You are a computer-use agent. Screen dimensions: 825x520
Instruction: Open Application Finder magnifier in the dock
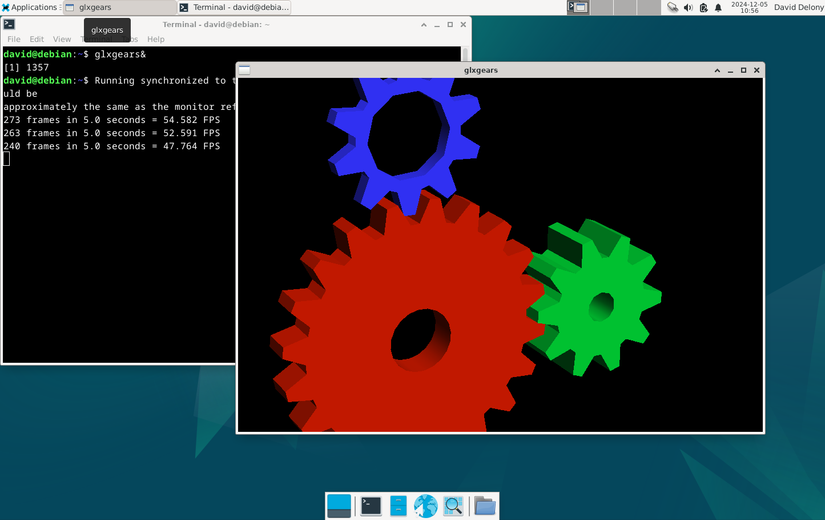[x=453, y=506]
